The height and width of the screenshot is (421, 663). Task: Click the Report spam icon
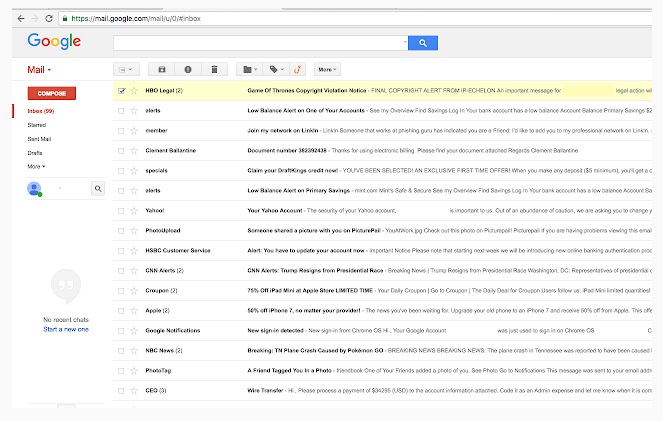(x=188, y=69)
